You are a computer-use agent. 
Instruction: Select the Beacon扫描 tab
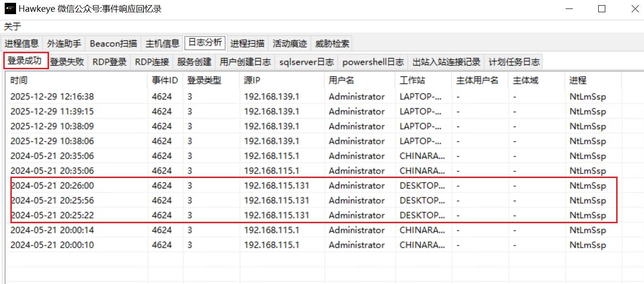click(113, 44)
